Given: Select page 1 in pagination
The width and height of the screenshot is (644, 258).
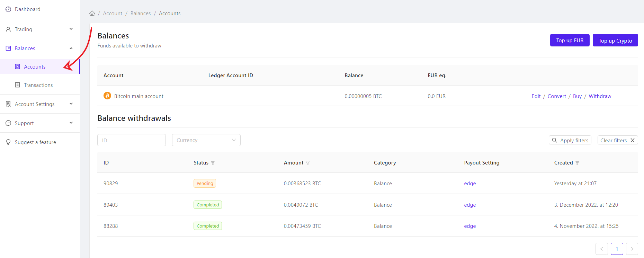Looking at the screenshot, I should pyautogui.click(x=617, y=249).
